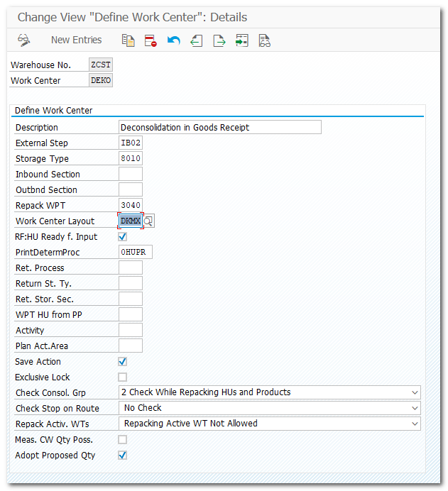Click the Delete entry icon
Image resolution: width=448 pixels, height=491 pixels.
[151, 40]
